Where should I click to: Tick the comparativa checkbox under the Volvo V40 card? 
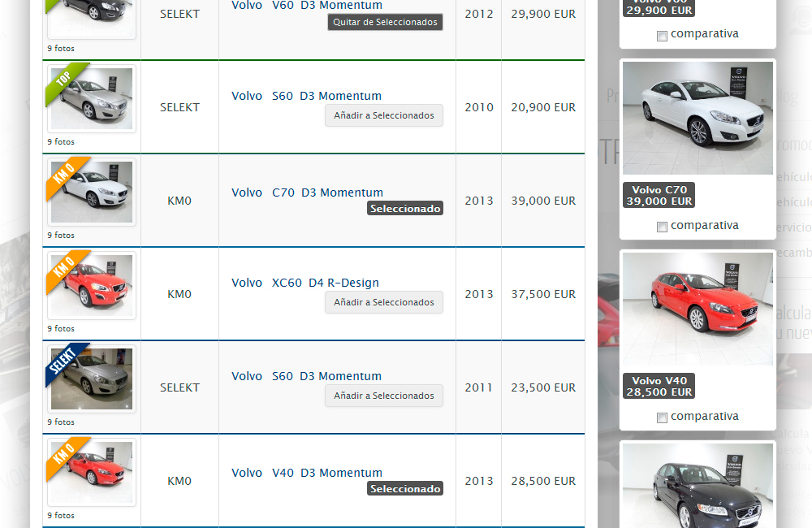coord(661,418)
